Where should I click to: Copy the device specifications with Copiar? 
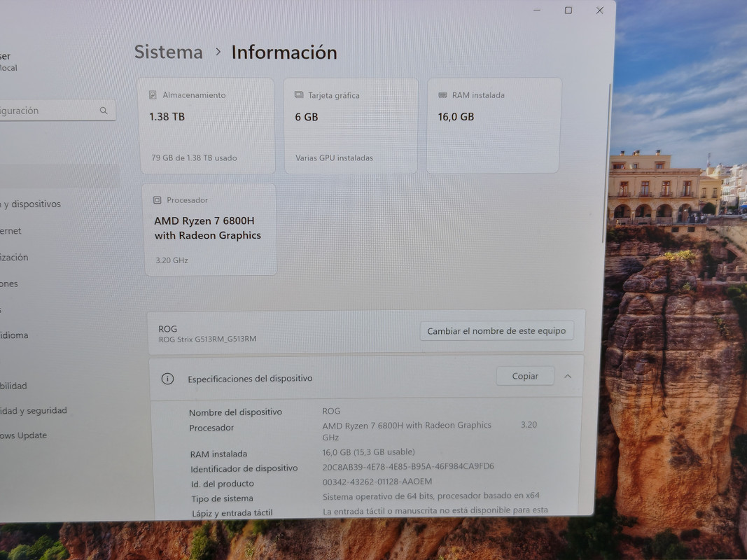[525, 376]
